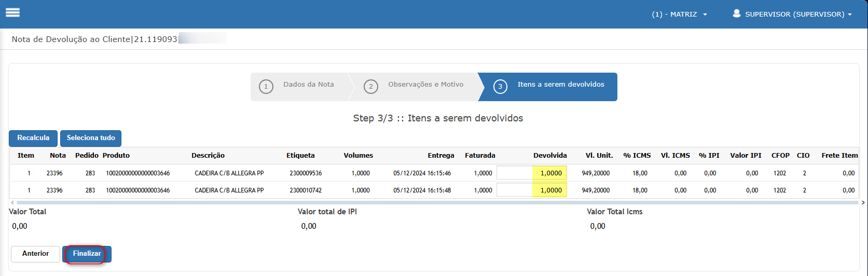Expand the (1) - MATRIZ branch dropdown
Viewport: 868px width, 276px height.
tap(679, 15)
